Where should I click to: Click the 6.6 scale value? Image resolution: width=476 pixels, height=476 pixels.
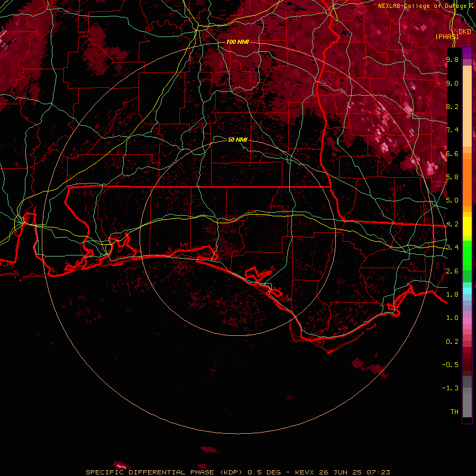click(452, 153)
